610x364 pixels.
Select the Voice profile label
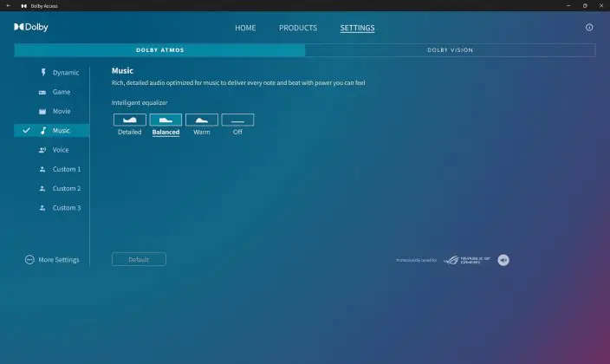point(61,150)
